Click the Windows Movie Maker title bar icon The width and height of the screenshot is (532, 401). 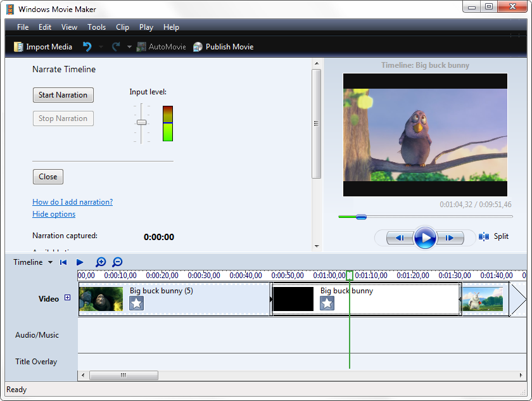pos(10,9)
